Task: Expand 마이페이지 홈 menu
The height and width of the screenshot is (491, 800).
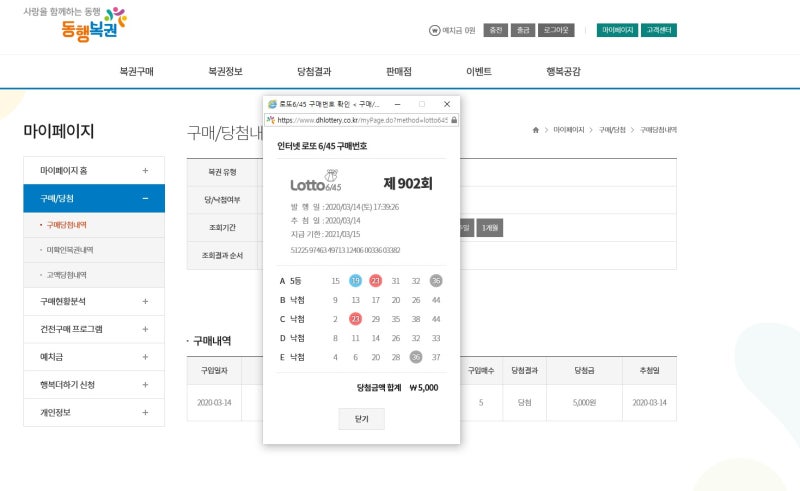Action: pos(145,170)
